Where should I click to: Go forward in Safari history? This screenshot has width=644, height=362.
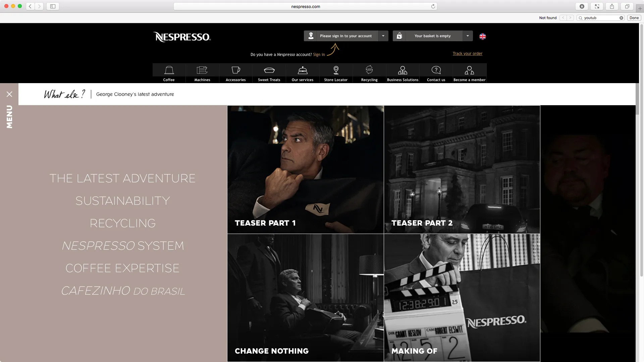point(39,6)
